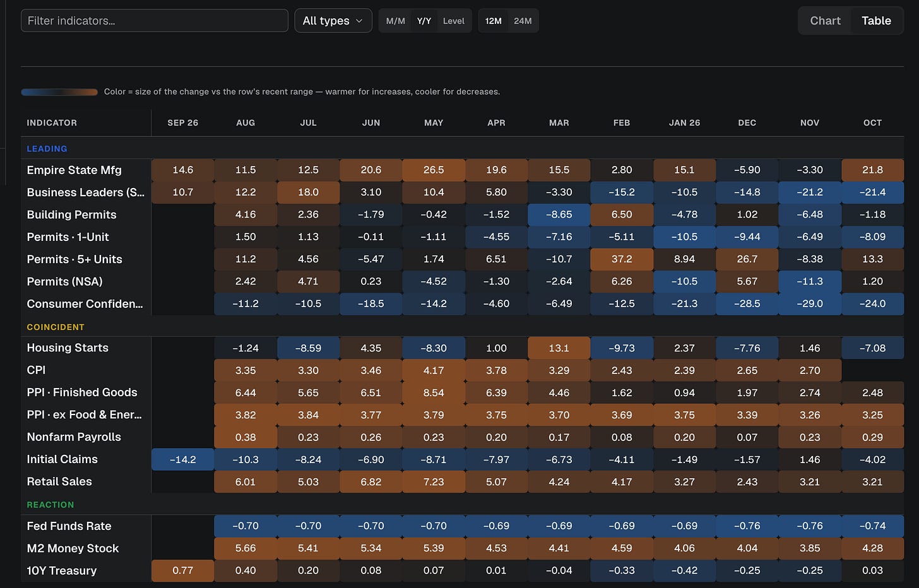Click the JUN column header
919x588 pixels.
click(371, 123)
